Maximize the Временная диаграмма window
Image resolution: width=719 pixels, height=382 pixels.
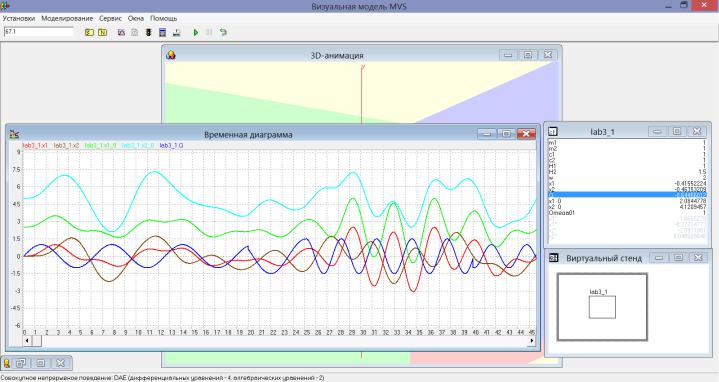click(x=506, y=133)
